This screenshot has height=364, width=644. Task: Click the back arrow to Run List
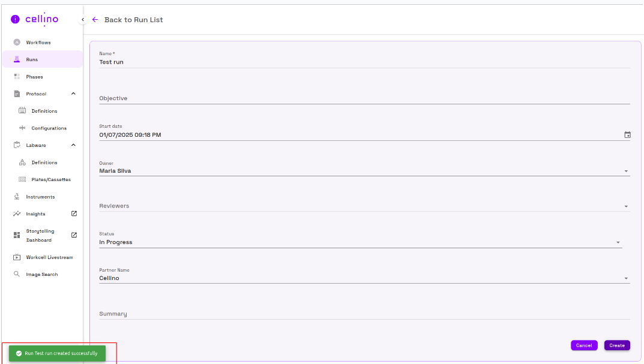tap(95, 20)
